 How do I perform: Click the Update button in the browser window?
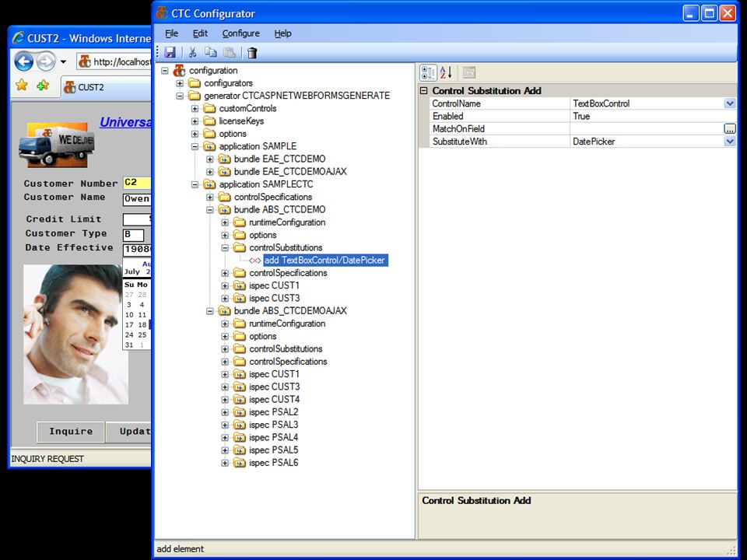coord(128,432)
